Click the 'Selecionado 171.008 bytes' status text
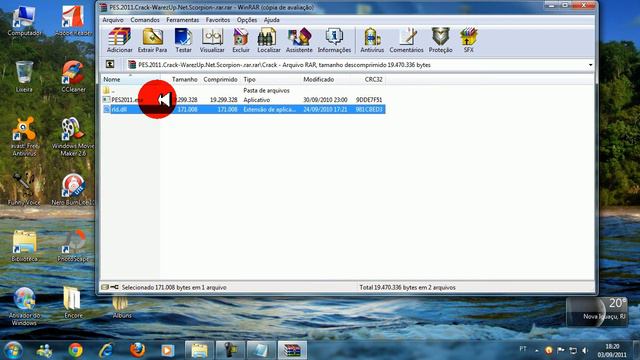 pyautogui.click(x=174, y=287)
